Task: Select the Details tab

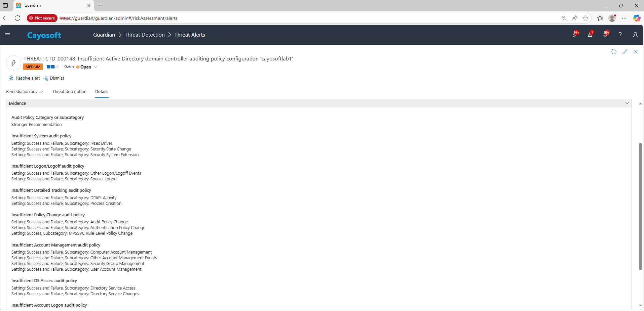Action: tap(102, 92)
